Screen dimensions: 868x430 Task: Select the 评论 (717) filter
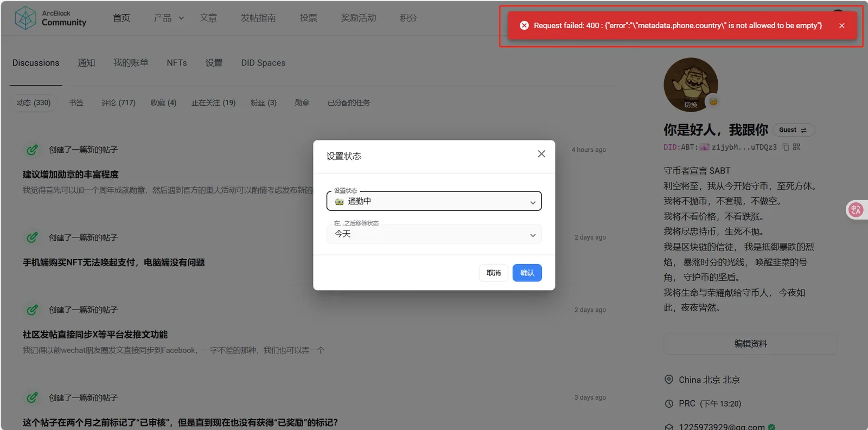(118, 102)
